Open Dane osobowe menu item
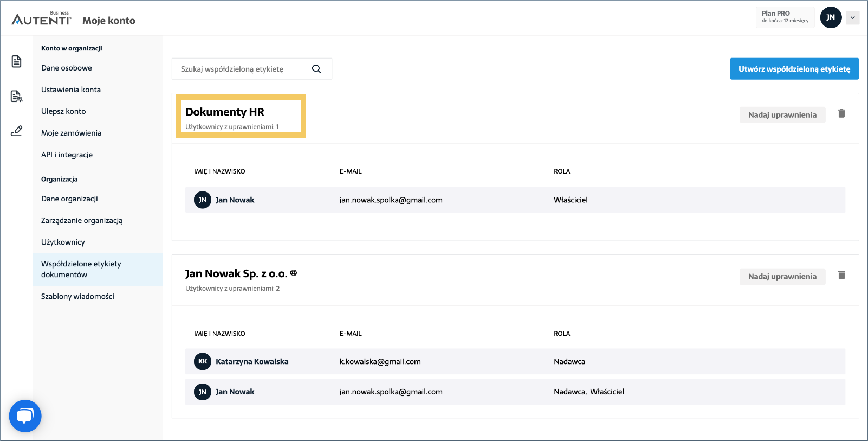The width and height of the screenshot is (868, 441). [x=67, y=68]
